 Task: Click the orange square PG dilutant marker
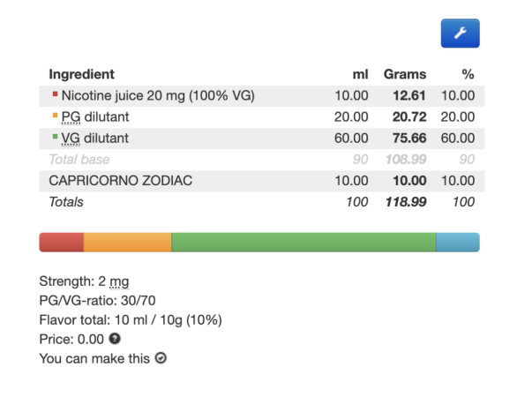click(55, 115)
